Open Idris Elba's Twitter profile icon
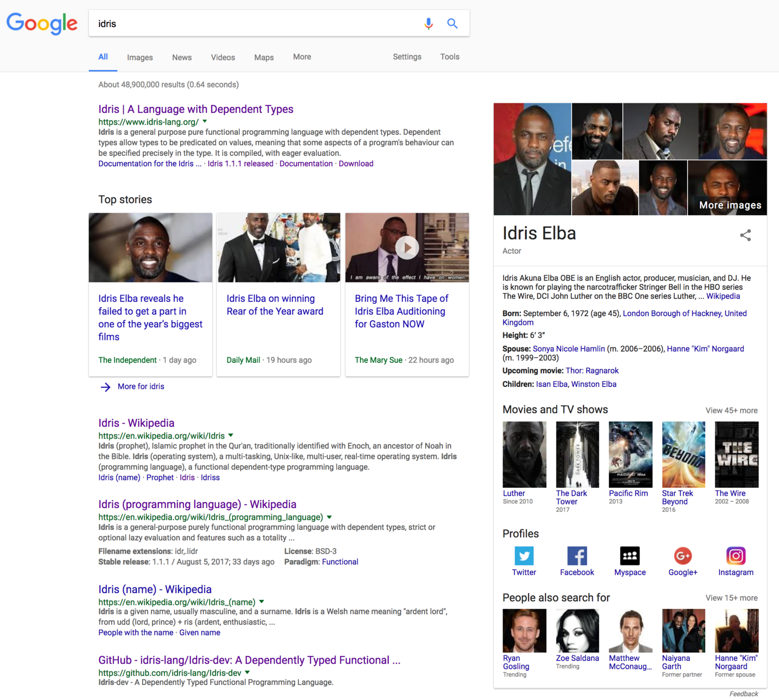Screen dimensions: 779x700 [x=524, y=555]
